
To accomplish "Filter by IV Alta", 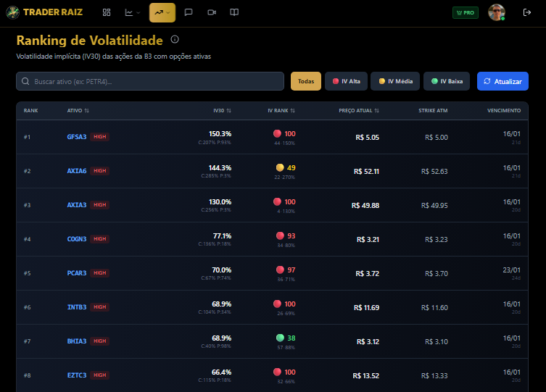I will [346, 81].
